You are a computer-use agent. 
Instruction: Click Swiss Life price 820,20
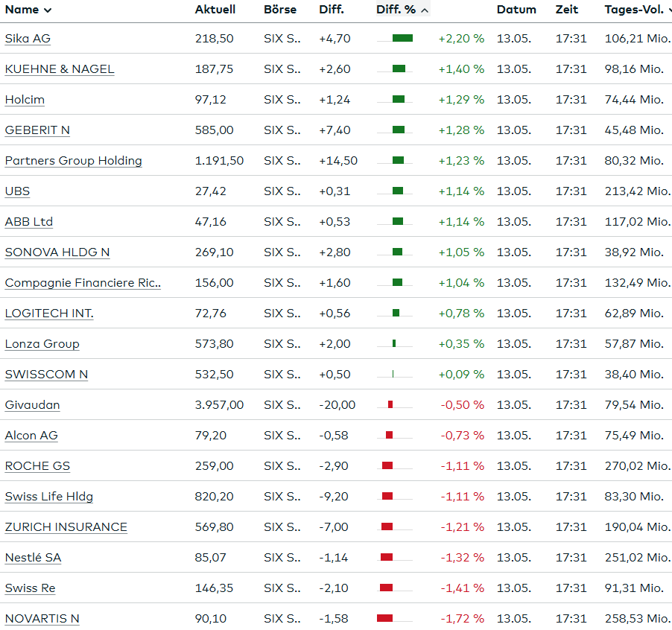tap(215, 497)
